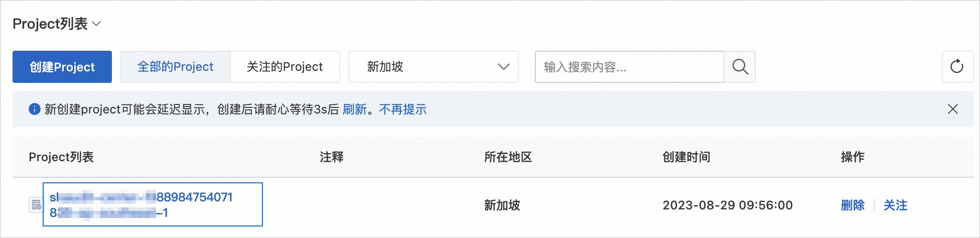This screenshot has width=980, height=238.
Task: Expand the Project列表 title chevron
Action: tap(97, 24)
